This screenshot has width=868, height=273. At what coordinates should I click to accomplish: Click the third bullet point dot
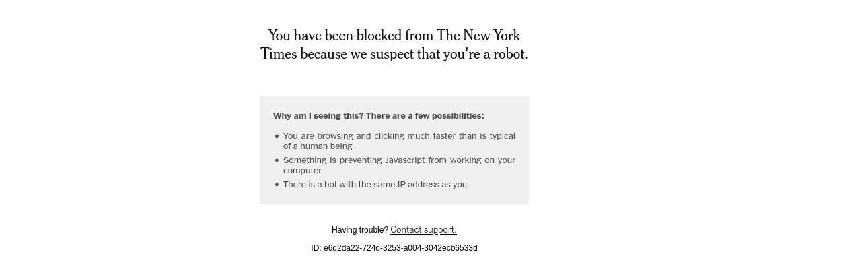click(277, 185)
